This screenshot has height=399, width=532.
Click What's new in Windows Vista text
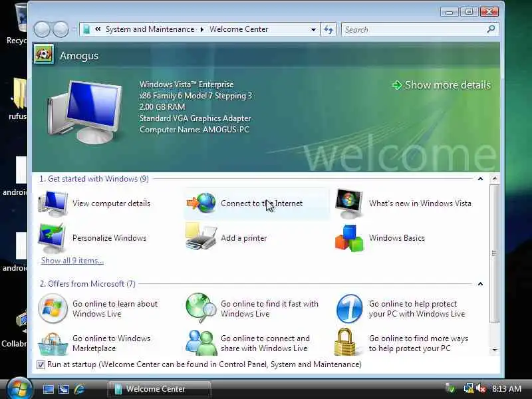point(420,203)
